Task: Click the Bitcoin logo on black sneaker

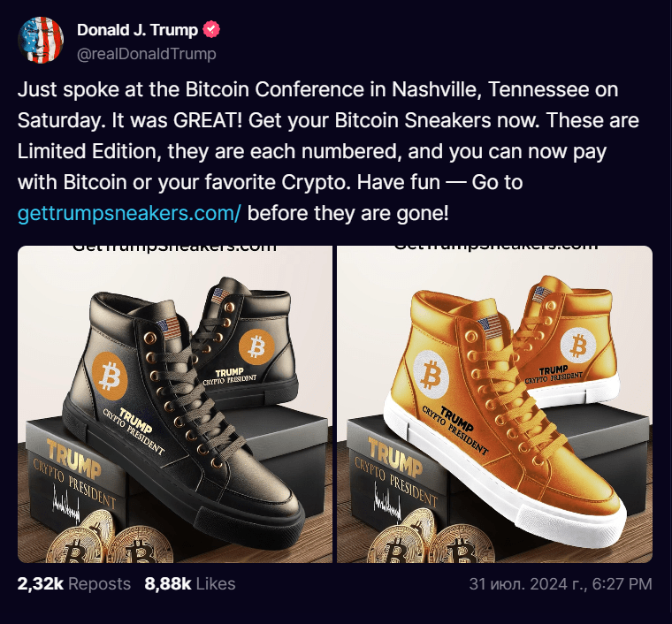Action: [x=110, y=376]
